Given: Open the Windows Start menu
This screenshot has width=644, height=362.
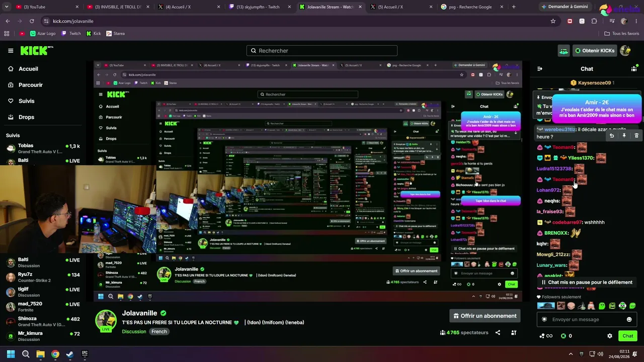Looking at the screenshot, I should (11, 354).
